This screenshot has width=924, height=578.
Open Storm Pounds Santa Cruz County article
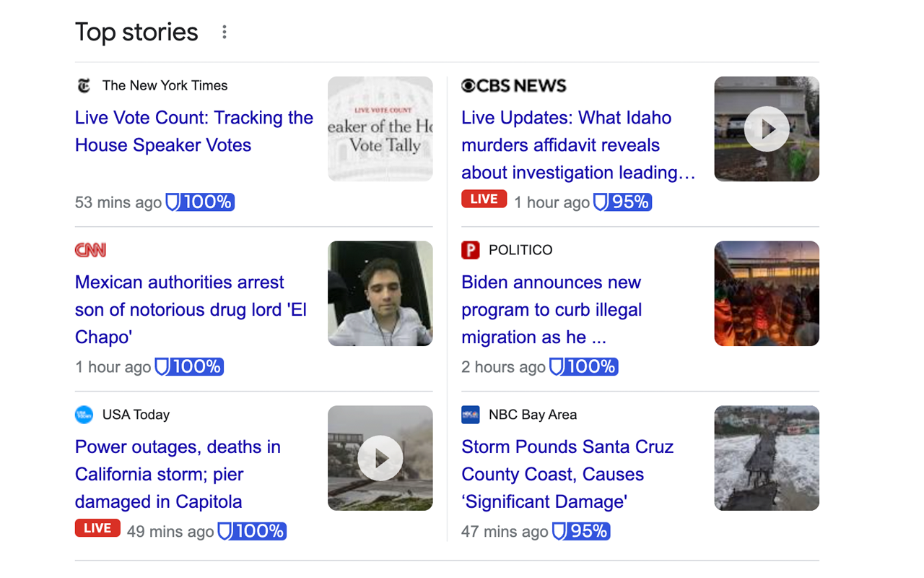point(567,474)
